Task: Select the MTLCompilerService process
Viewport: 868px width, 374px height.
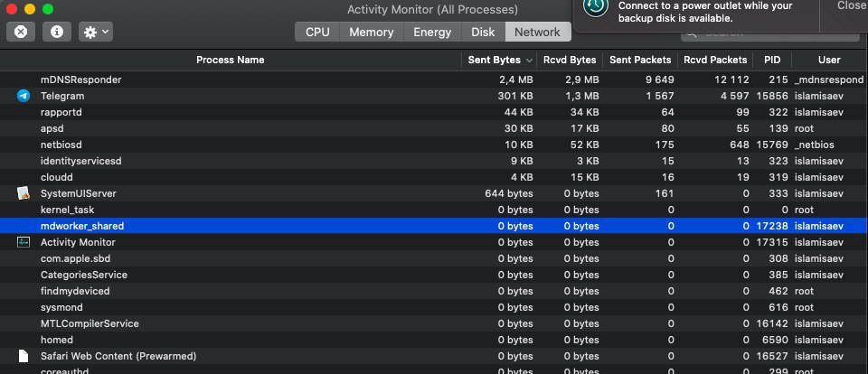Action: pos(90,323)
